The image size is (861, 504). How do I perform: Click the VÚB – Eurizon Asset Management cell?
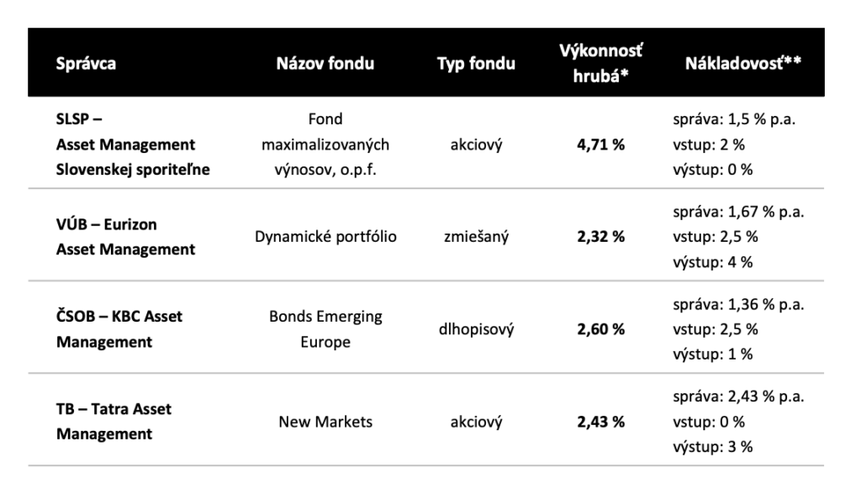pyautogui.click(x=125, y=237)
